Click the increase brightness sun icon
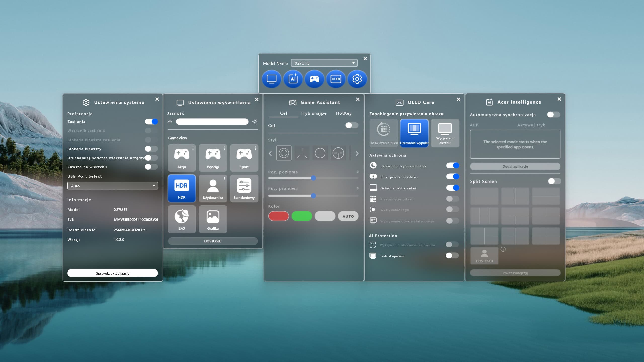Screen dimensions: 644x362 pyautogui.click(x=255, y=122)
